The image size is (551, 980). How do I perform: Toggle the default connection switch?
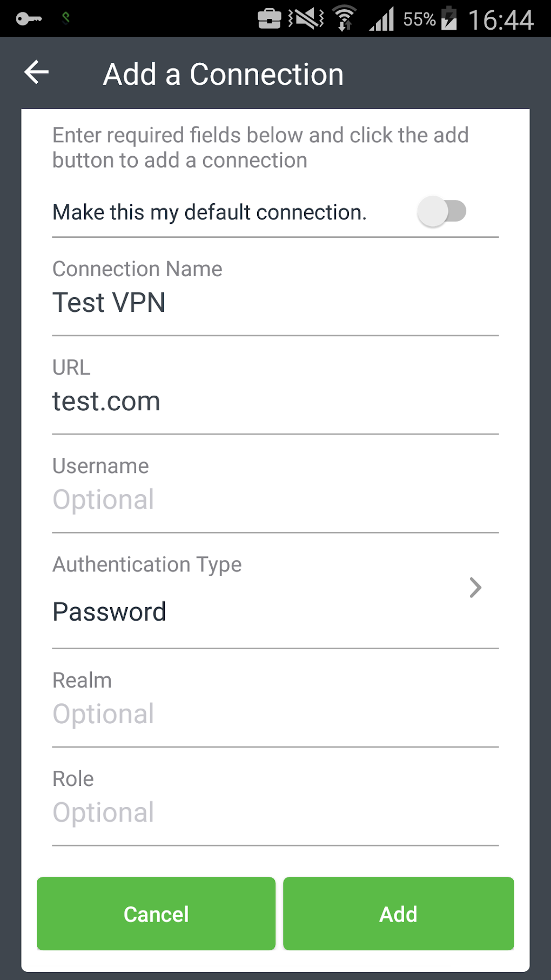[x=442, y=211]
